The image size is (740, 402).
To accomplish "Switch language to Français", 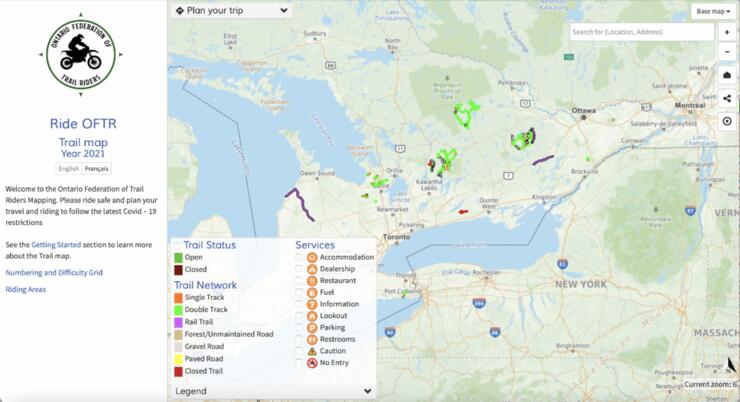I will 97,170.
